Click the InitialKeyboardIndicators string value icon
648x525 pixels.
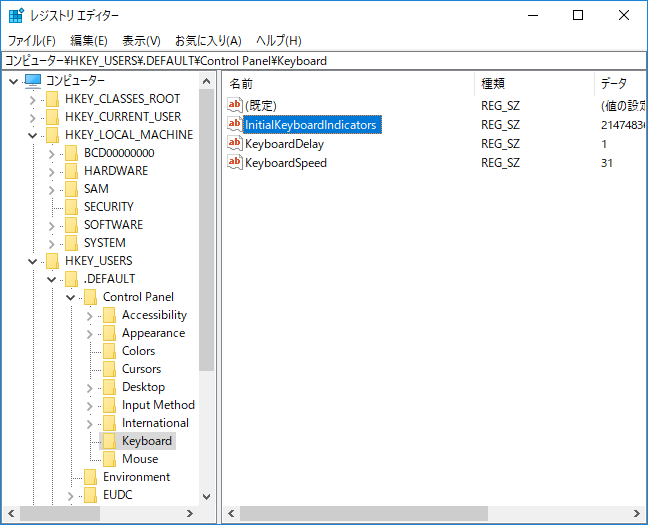pyautogui.click(x=234, y=124)
